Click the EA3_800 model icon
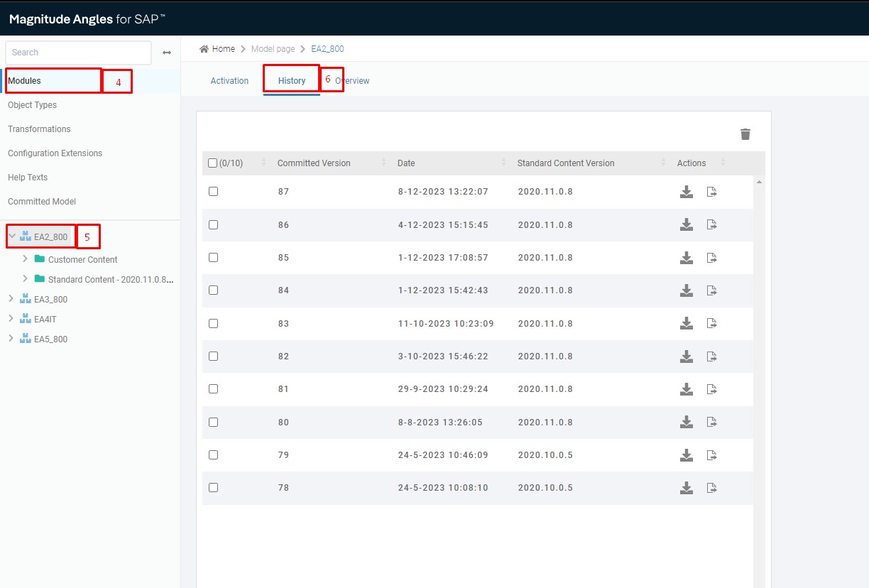This screenshot has height=588, width=869. (26, 300)
